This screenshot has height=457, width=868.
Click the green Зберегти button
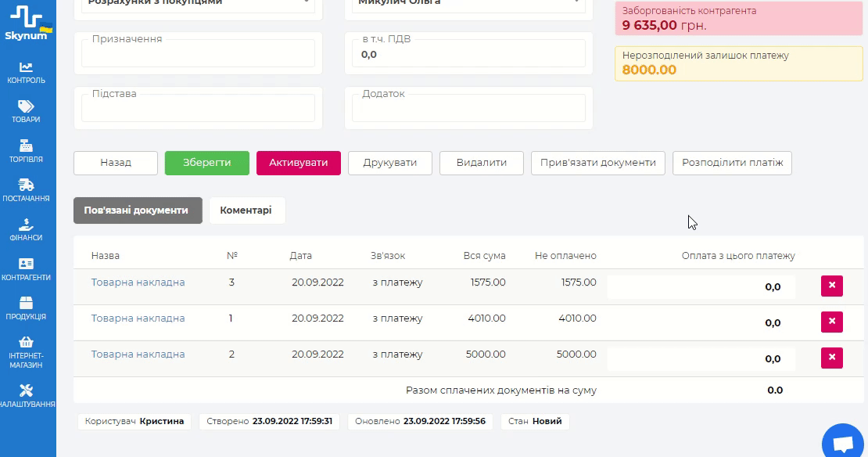pos(206,163)
